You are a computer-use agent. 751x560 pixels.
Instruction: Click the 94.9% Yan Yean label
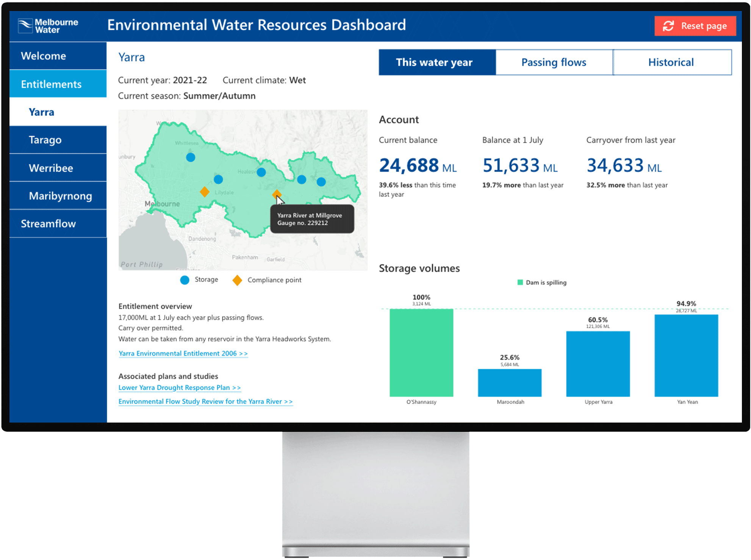coord(686,304)
